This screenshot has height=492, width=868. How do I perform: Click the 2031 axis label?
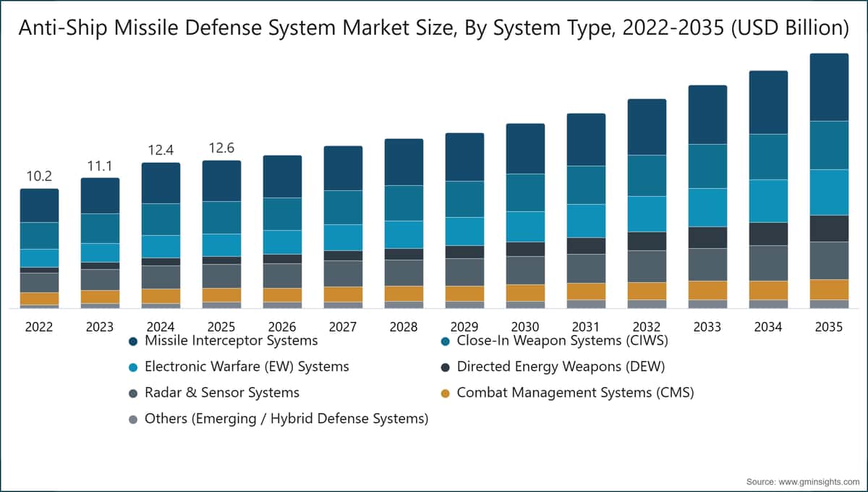point(586,327)
